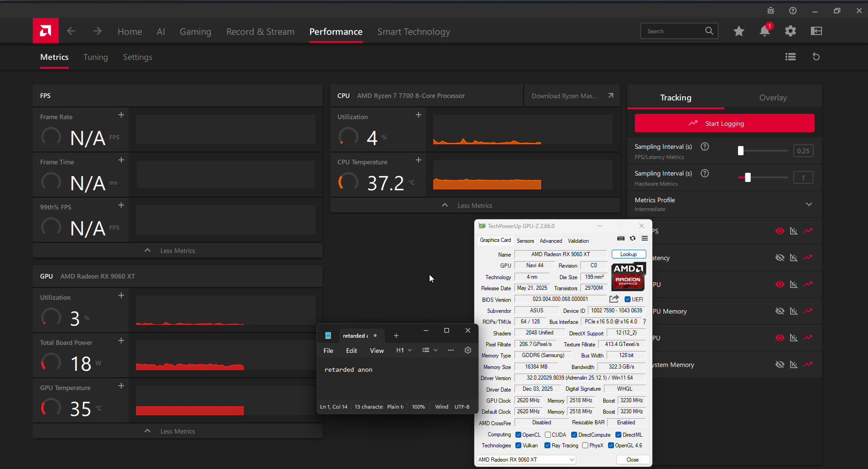Collapse FPS section with Less Metrics
Viewport: 868px width, 469px height.
[177, 250]
